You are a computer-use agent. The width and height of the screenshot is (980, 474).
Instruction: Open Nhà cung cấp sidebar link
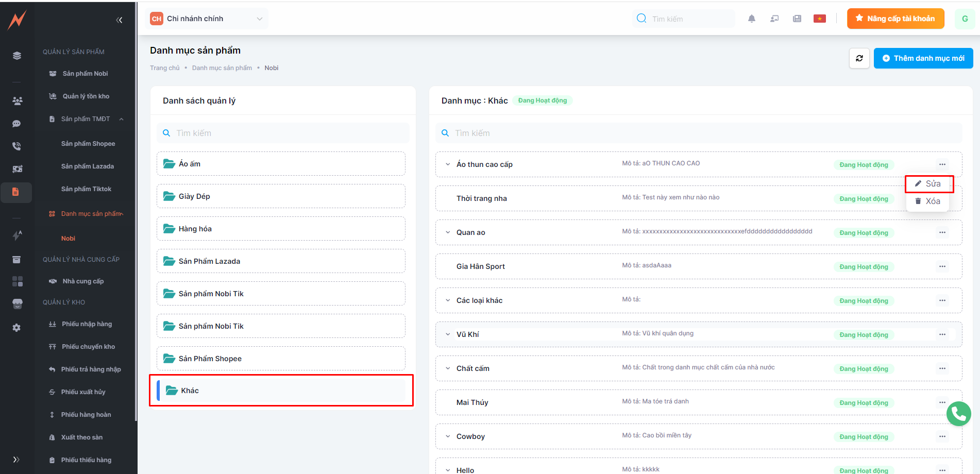[83, 281]
